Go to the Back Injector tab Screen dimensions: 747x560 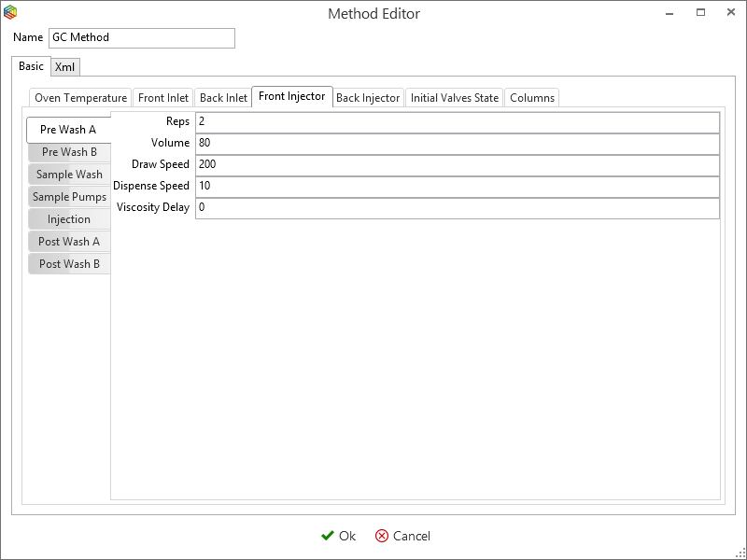pos(368,98)
